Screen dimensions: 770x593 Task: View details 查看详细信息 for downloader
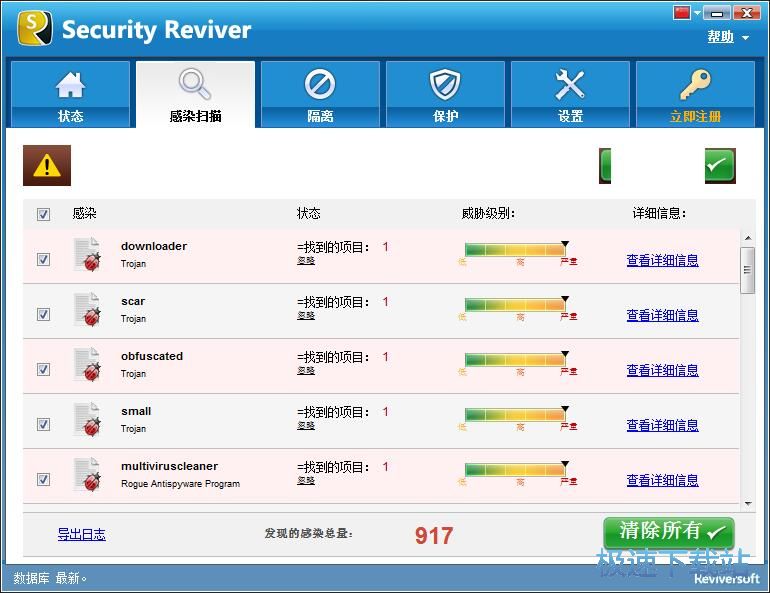(x=662, y=260)
